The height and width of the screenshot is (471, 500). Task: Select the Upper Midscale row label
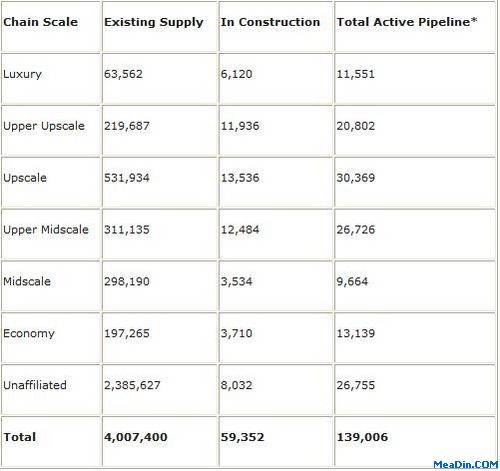click(46, 230)
